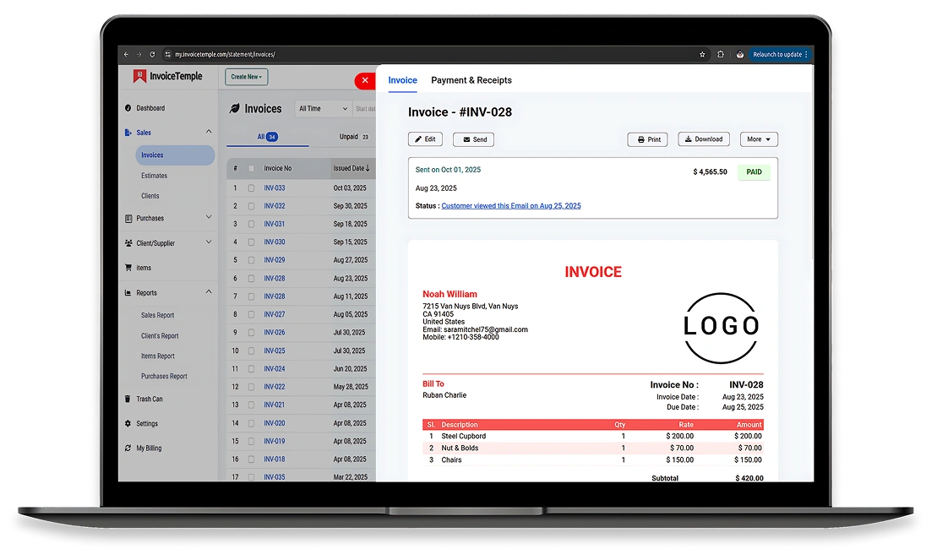Image resolution: width=948 pixels, height=560 pixels.
Task: Click the Dashboard icon in sidebar
Action: pos(128,108)
